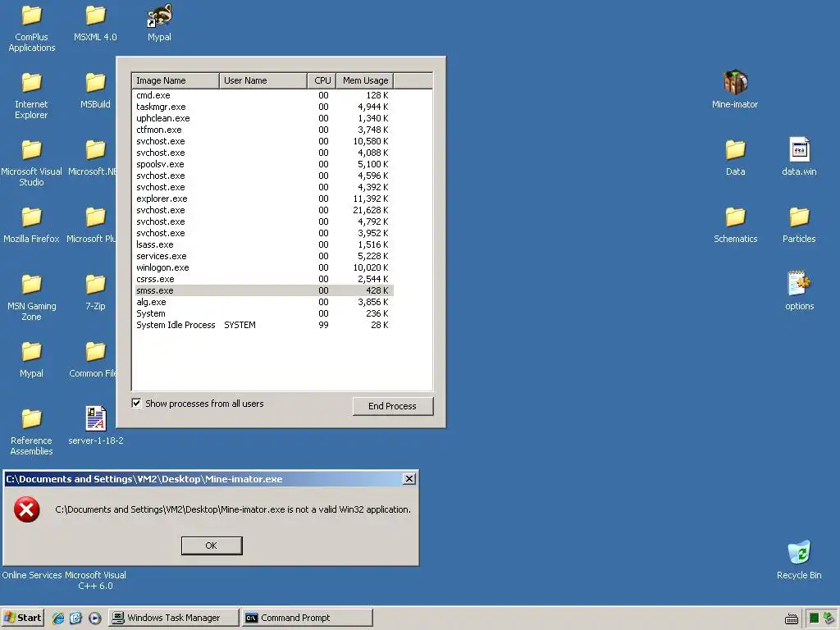Select the taskmgr.exe process row

point(263,107)
